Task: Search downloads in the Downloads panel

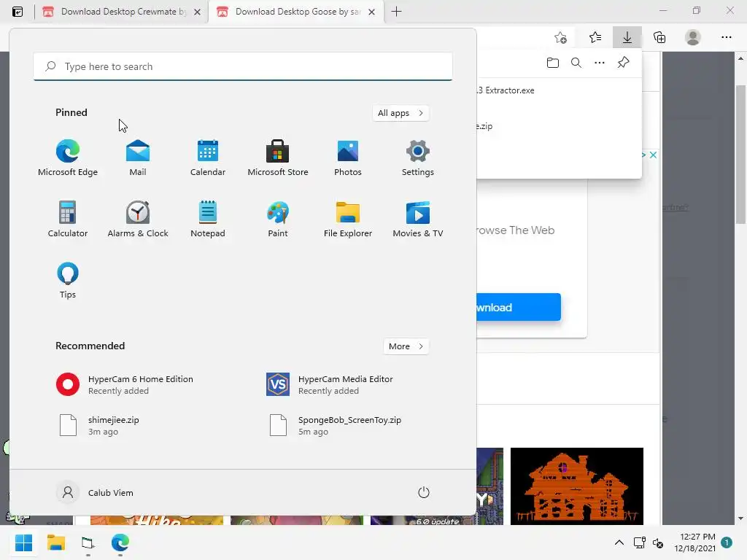Action: [576, 63]
